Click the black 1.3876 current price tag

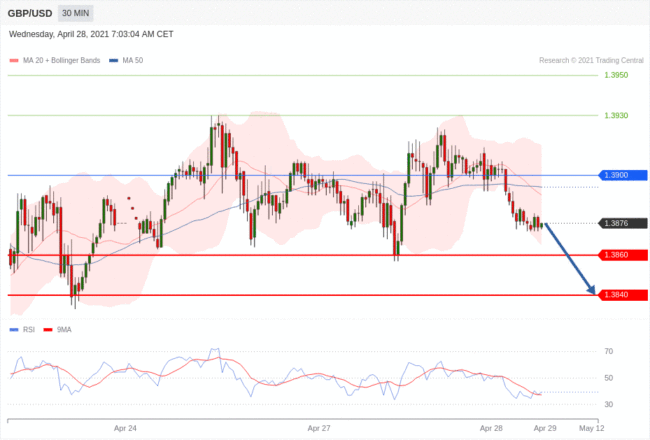623,223
